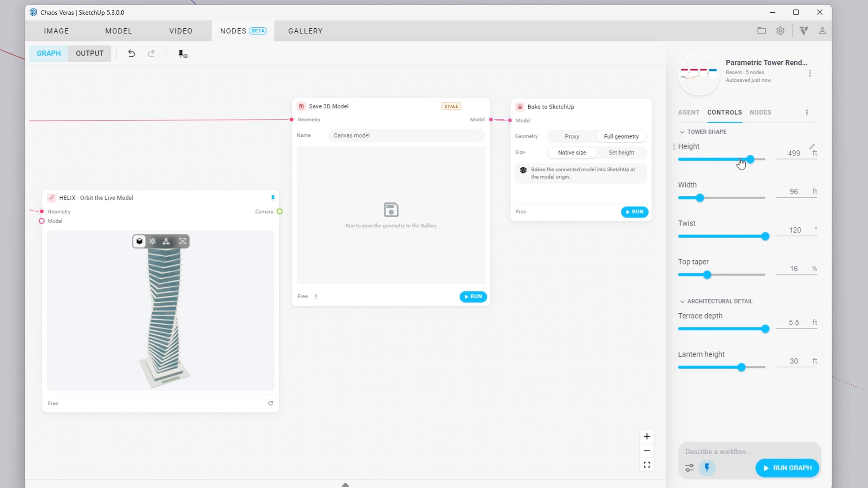Select the shaded cube view icon in viewer
Screen dimensions: 868x488
pos(139,241)
